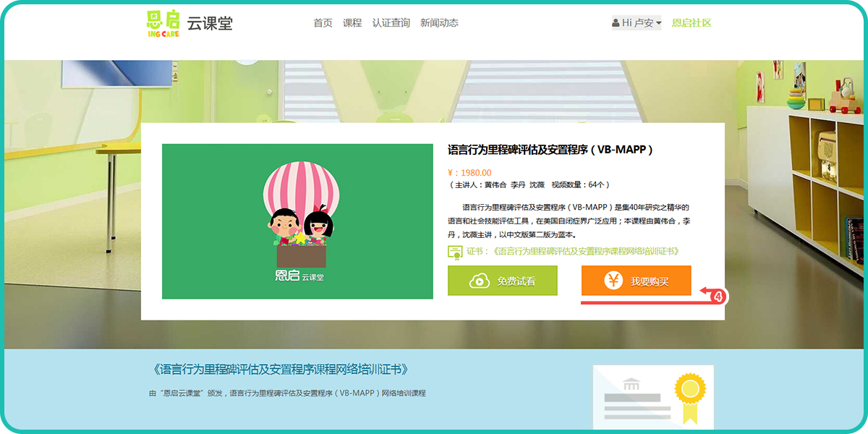Click the user avatar icon beside Hi 卢安
Viewport: 868px width, 434px height.
616,23
